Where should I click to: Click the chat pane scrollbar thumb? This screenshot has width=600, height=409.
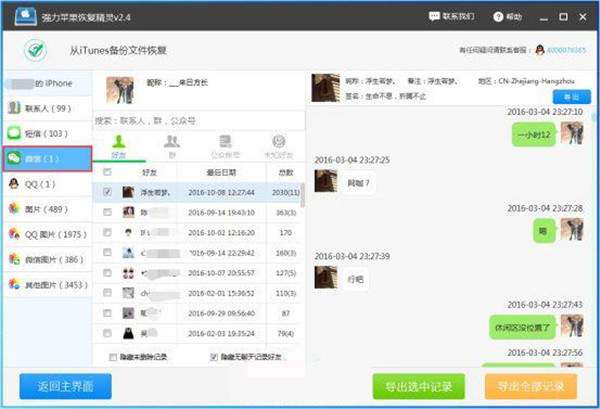point(594,117)
